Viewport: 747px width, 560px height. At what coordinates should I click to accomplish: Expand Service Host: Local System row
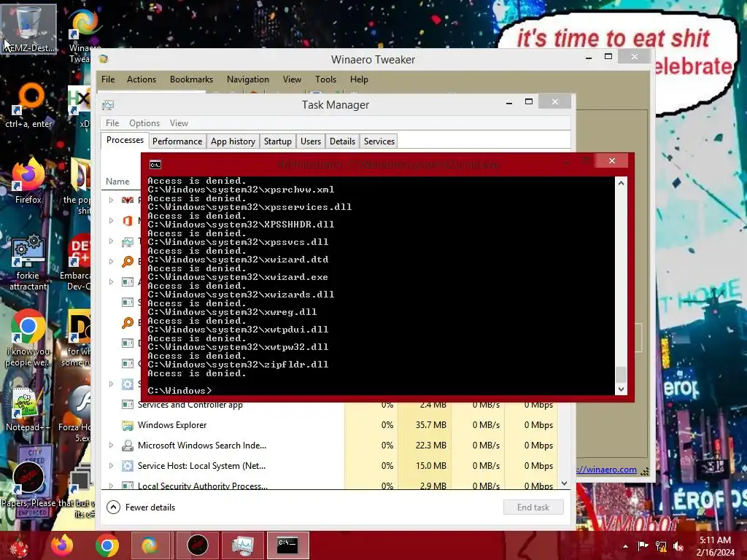(111, 466)
